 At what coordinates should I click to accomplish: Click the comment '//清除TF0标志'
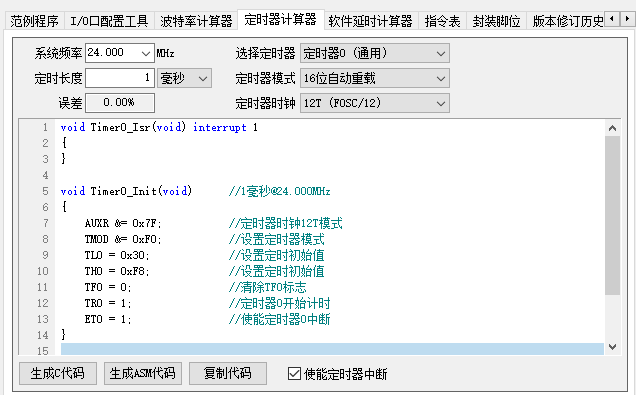pyautogui.click(x=267, y=287)
